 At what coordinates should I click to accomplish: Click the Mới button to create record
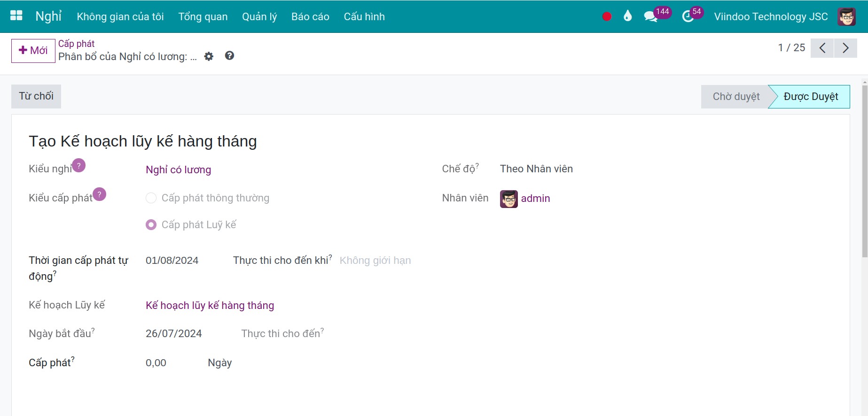click(x=33, y=51)
